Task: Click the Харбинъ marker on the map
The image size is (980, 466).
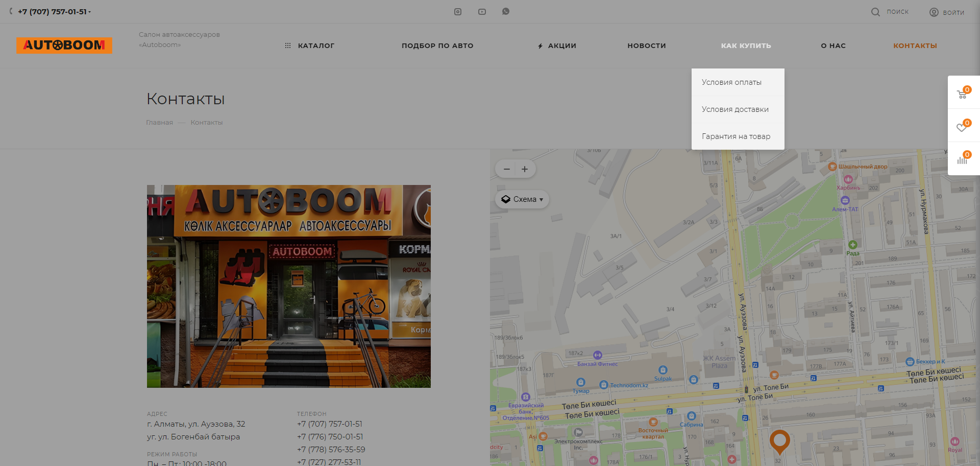Action: [x=848, y=179]
